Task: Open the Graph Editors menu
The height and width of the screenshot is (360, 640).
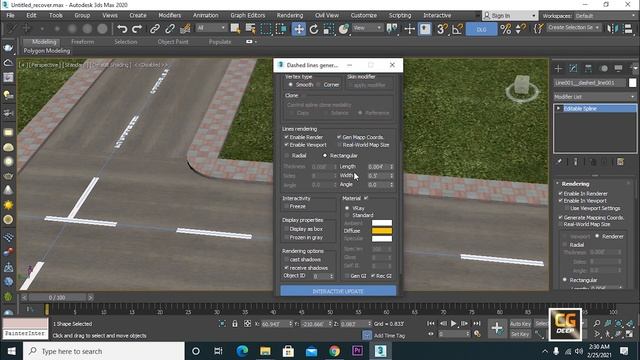Action: point(247,16)
